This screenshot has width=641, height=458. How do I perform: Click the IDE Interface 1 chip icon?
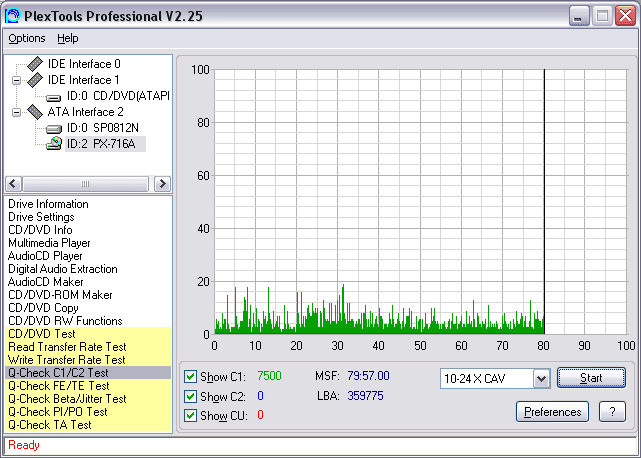[35, 80]
